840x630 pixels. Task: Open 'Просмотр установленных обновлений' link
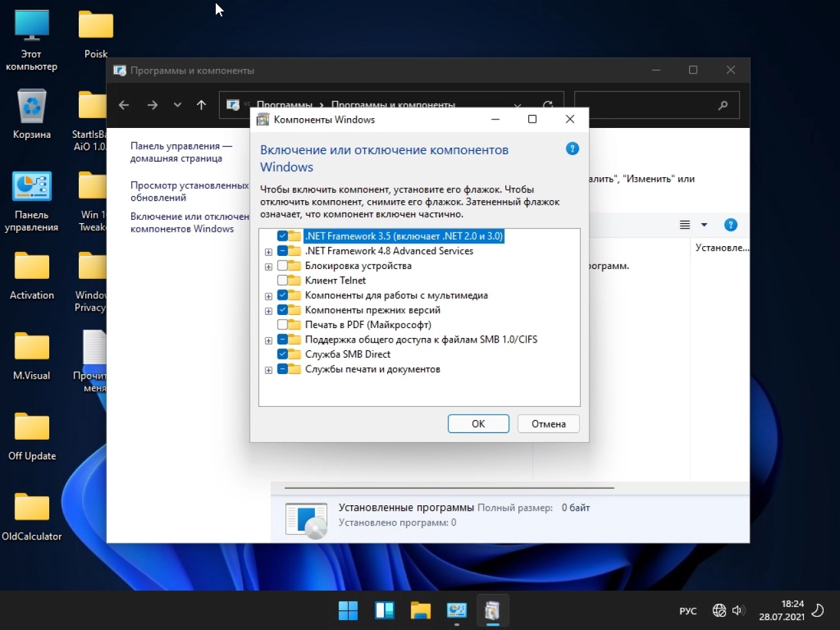click(x=190, y=192)
